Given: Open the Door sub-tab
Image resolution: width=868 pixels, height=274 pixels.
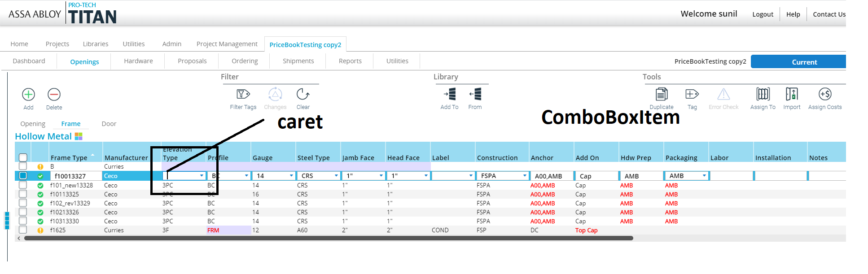Looking at the screenshot, I should (x=109, y=124).
